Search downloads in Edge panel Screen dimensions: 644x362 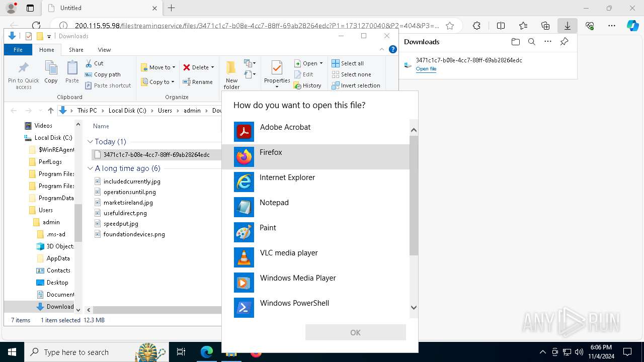coord(531,42)
